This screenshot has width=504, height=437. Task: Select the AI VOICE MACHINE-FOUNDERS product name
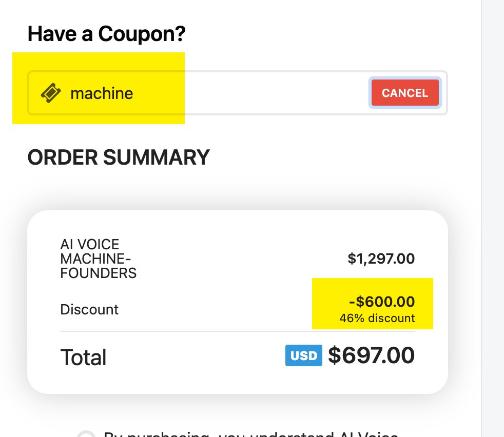98,259
